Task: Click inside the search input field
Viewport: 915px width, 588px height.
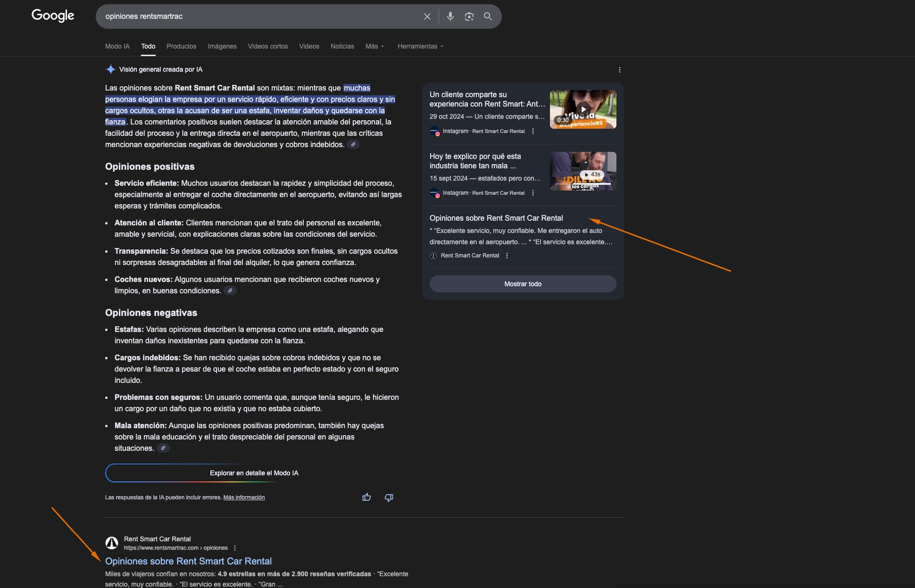Action: [259, 17]
